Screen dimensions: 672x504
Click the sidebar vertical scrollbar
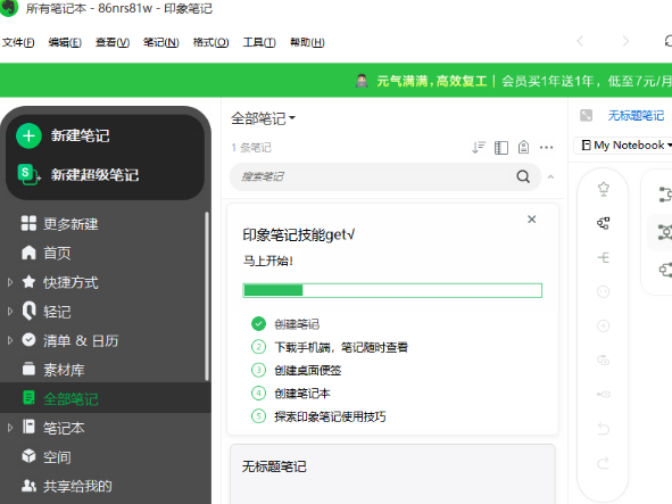tap(207, 296)
